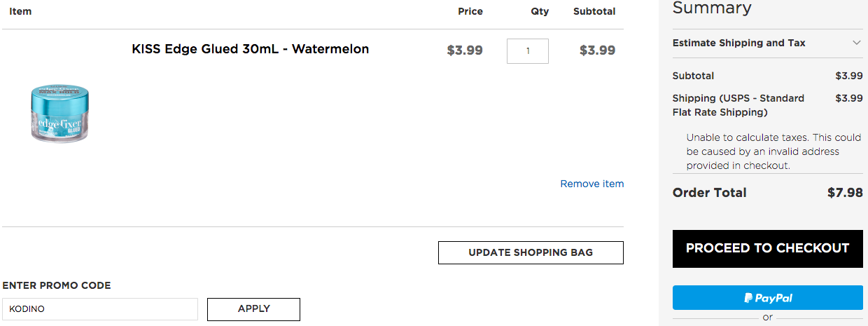This screenshot has height=326, width=868.
Task: Open the Estimate Shipping and Tax section
Action: [768, 43]
